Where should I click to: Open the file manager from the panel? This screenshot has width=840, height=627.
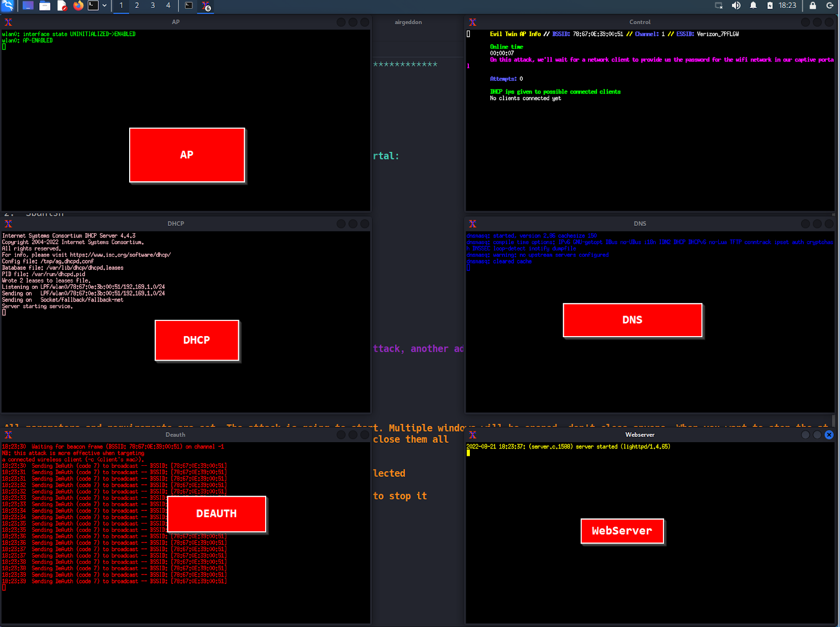tap(45, 6)
